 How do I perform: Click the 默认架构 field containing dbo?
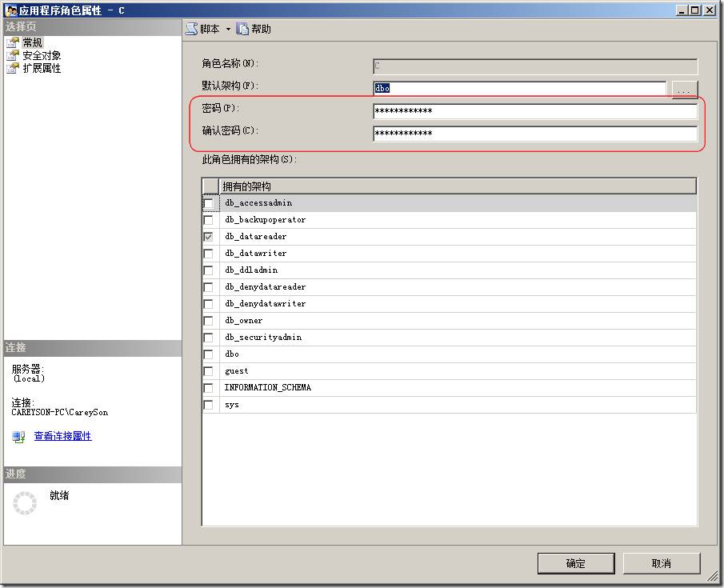click(x=519, y=88)
